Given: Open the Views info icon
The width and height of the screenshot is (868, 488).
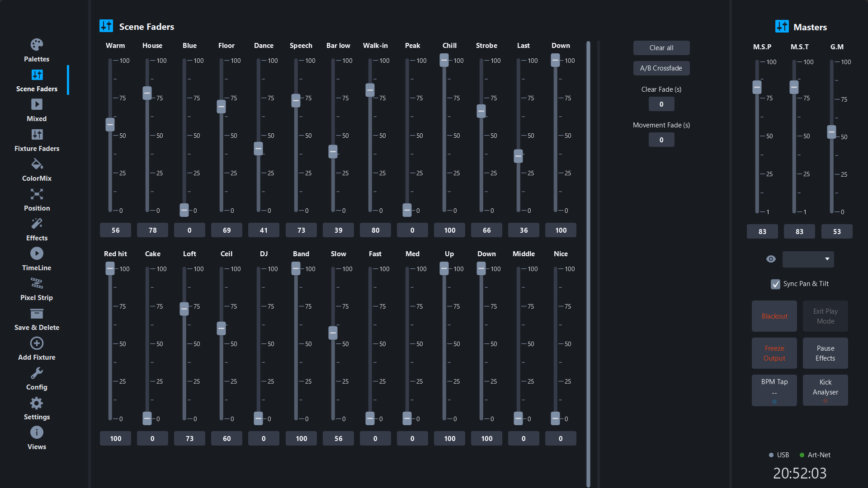Looking at the screenshot, I should [37, 432].
